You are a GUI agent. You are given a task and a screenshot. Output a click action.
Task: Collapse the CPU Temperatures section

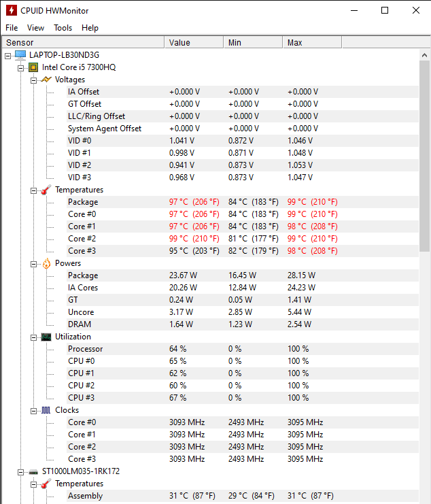[34, 190]
